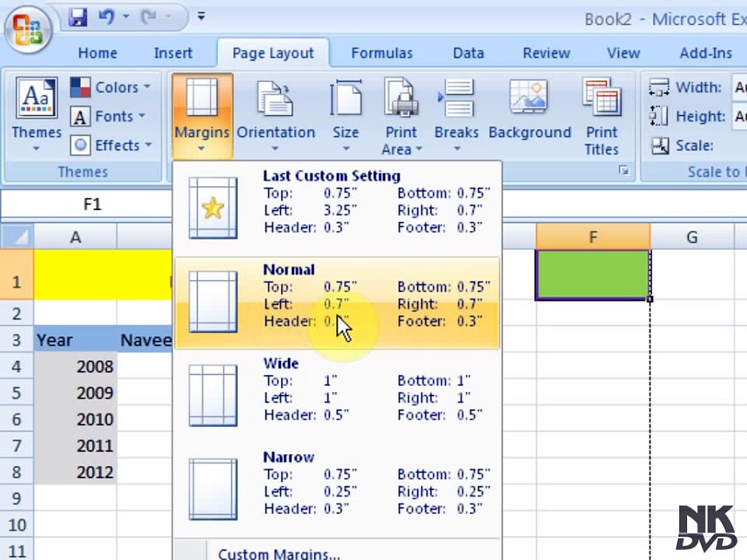The image size is (747, 560).
Task: Select row 1 header
Action: (16, 275)
